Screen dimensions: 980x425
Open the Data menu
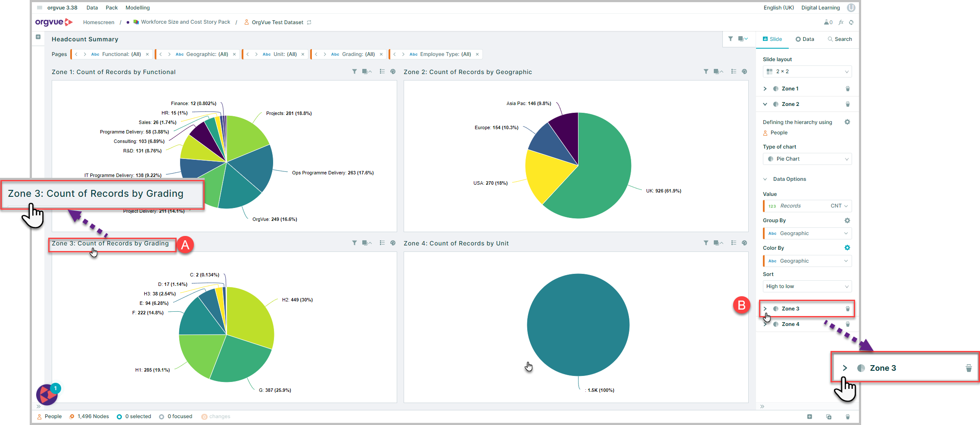click(x=92, y=8)
